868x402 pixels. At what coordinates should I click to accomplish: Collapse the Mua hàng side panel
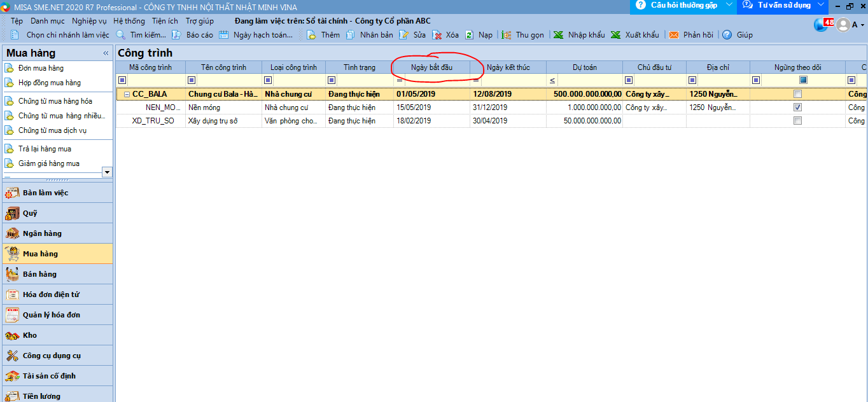point(106,53)
